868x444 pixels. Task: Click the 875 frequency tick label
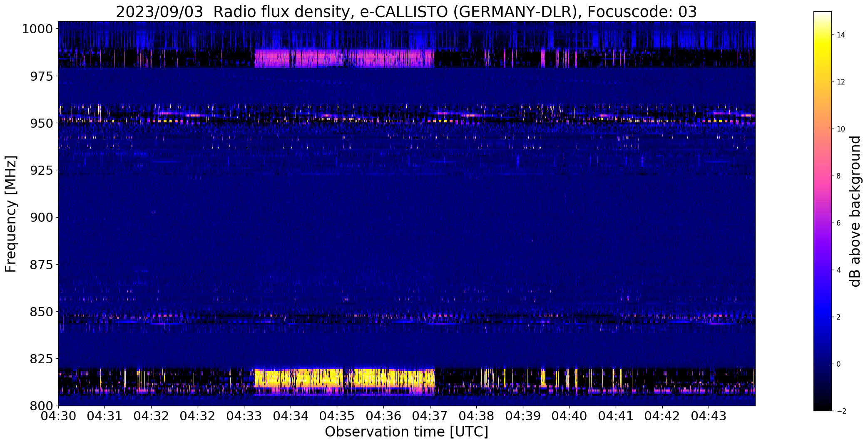pyautogui.click(x=41, y=265)
